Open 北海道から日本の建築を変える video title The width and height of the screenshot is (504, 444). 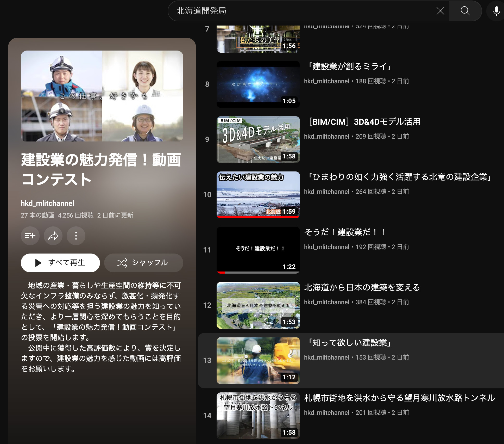pos(362,287)
